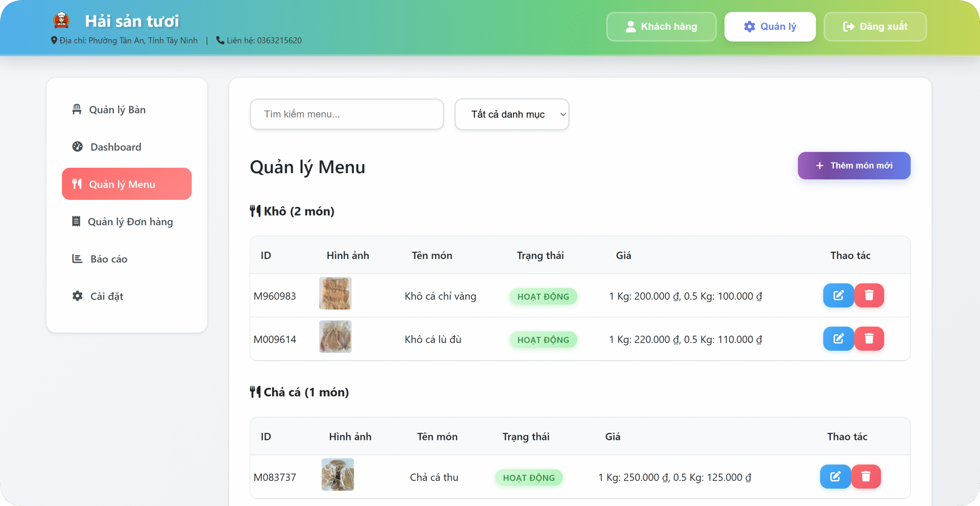The width and height of the screenshot is (980, 506).
Task: Click edit icon for Khô cá chỉ vàng
Action: click(x=838, y=295)
